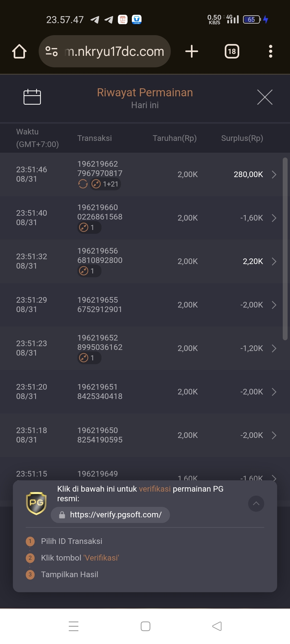Click the history list scrollbar
This screenshot has height=644, width=290.
coord(285,249)
